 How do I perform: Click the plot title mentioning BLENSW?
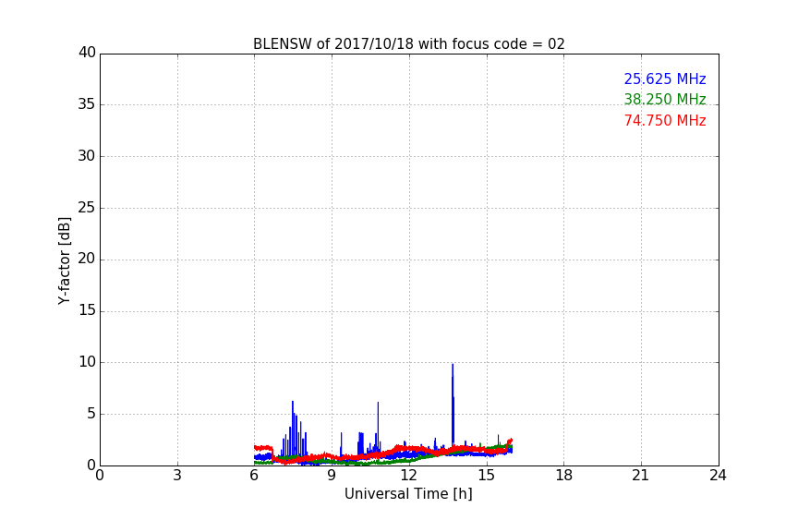click(408, 44)
